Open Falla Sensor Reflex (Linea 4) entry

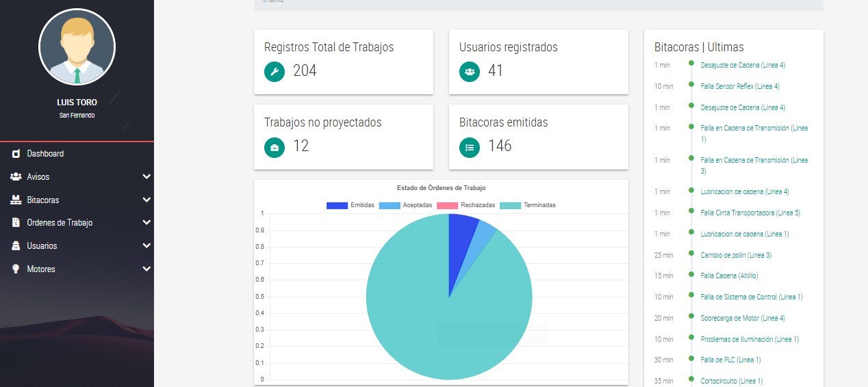tap(740, 86)
